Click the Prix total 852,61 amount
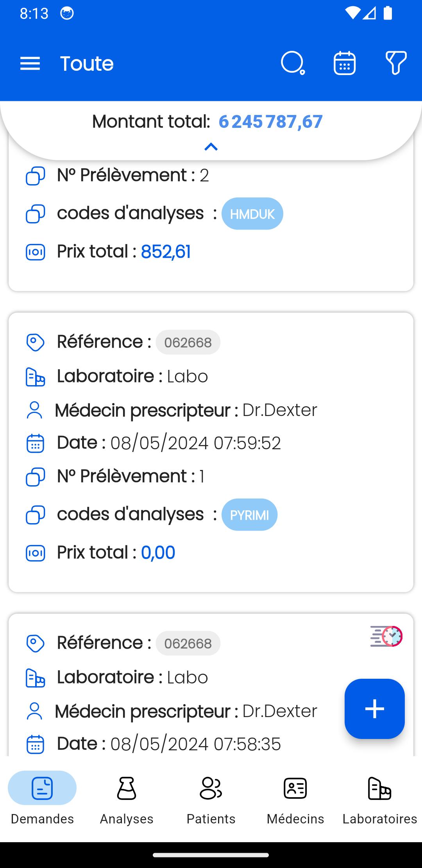This screenshot has width=422, height=868. [x=166, y=251]
